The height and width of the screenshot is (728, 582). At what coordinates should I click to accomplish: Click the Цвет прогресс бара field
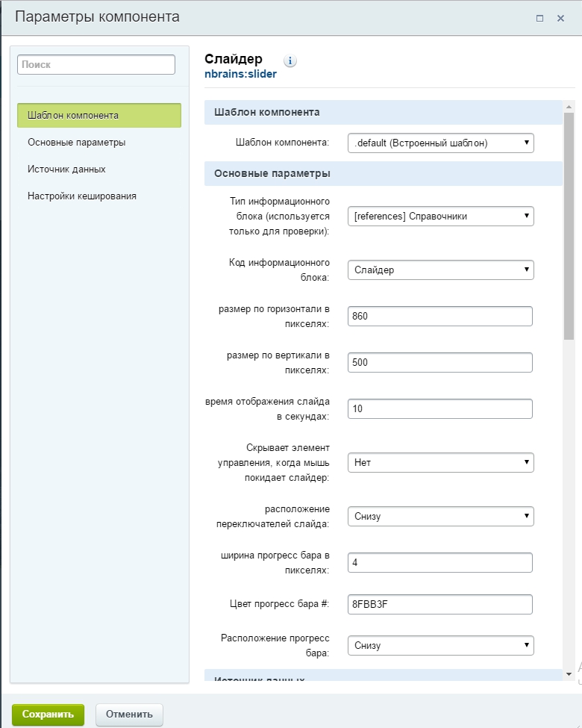click(x=440, y=605)
